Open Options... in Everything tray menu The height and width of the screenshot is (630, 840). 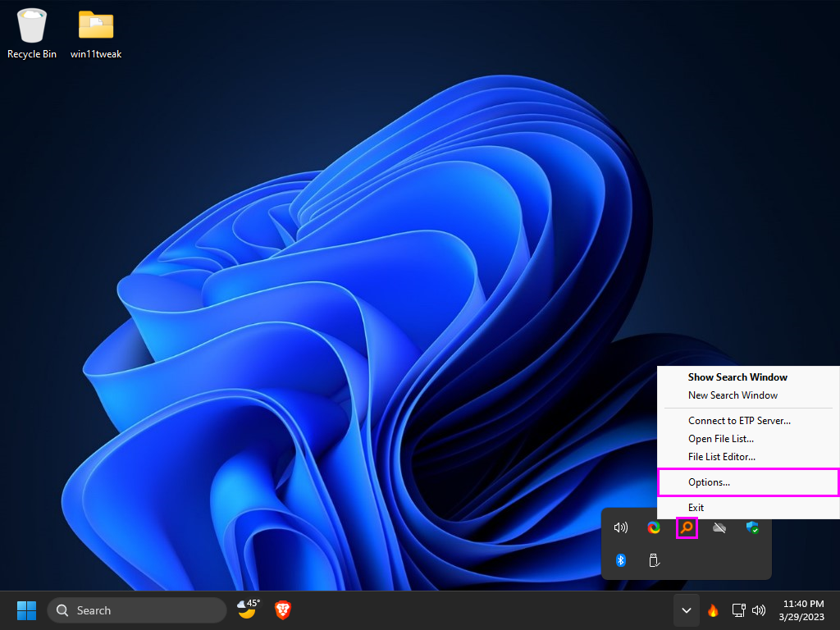point(748,482)
